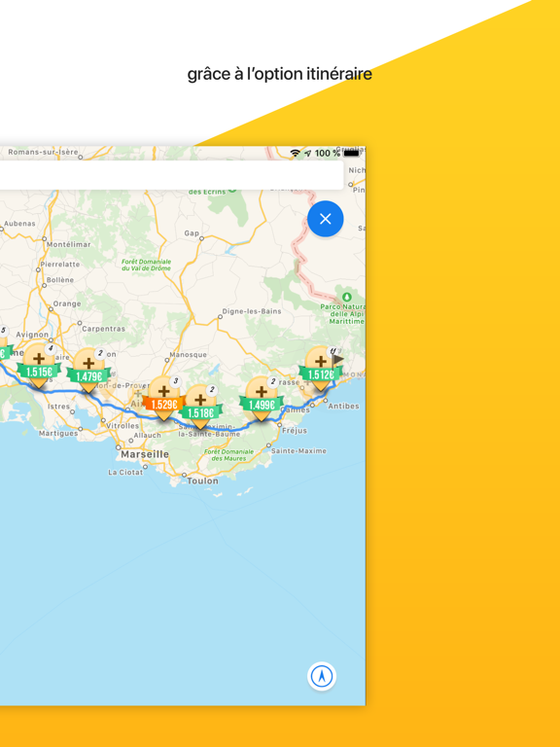Click the Carpentras town label

click(103, 329)
